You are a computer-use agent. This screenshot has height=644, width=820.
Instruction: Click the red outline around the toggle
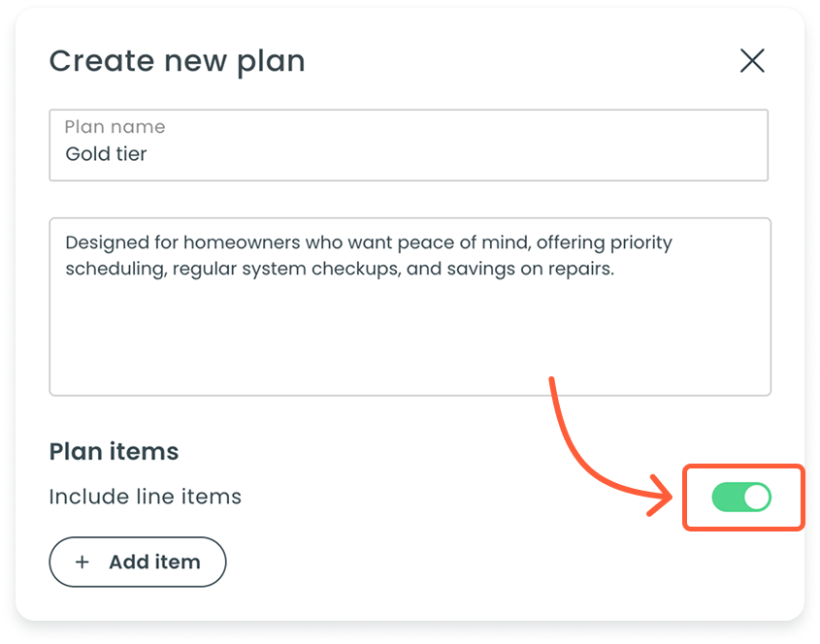coord(687,498)
